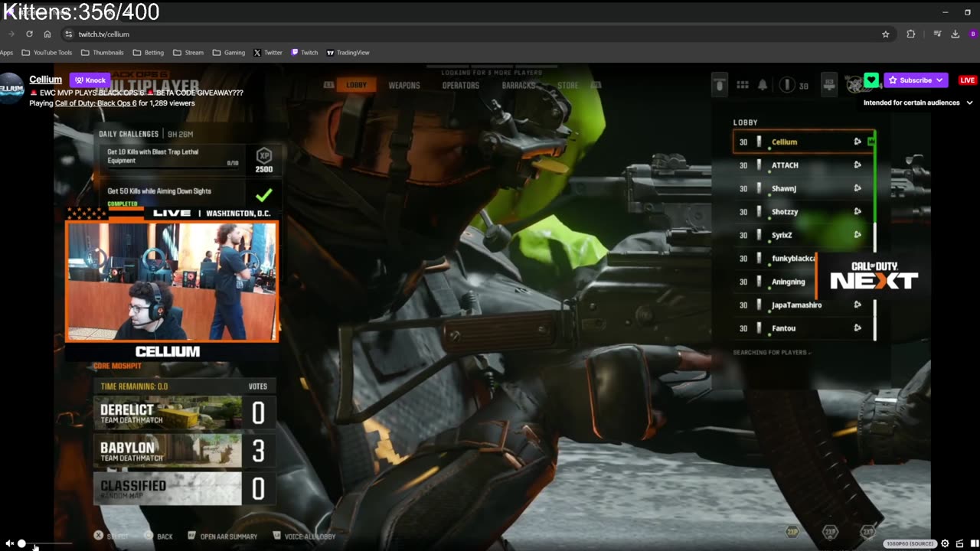Click the completed challenge green checkmark
The image size is (980, 551).
tap(263, 194)
